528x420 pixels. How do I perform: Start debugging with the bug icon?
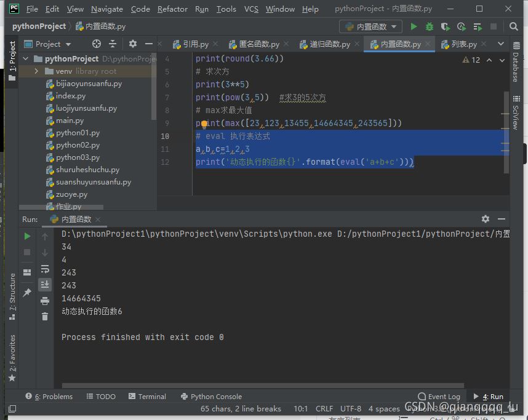[x=430, y=26]
